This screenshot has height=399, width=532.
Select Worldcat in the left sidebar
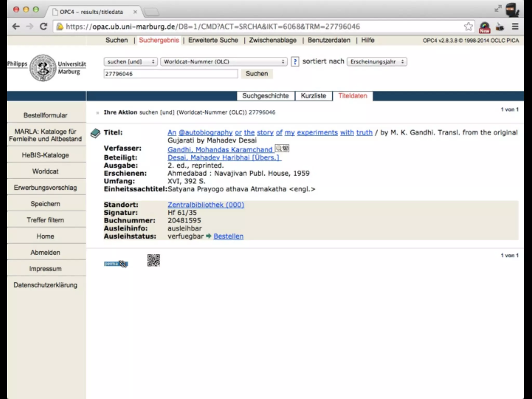[x=45, y=171]
